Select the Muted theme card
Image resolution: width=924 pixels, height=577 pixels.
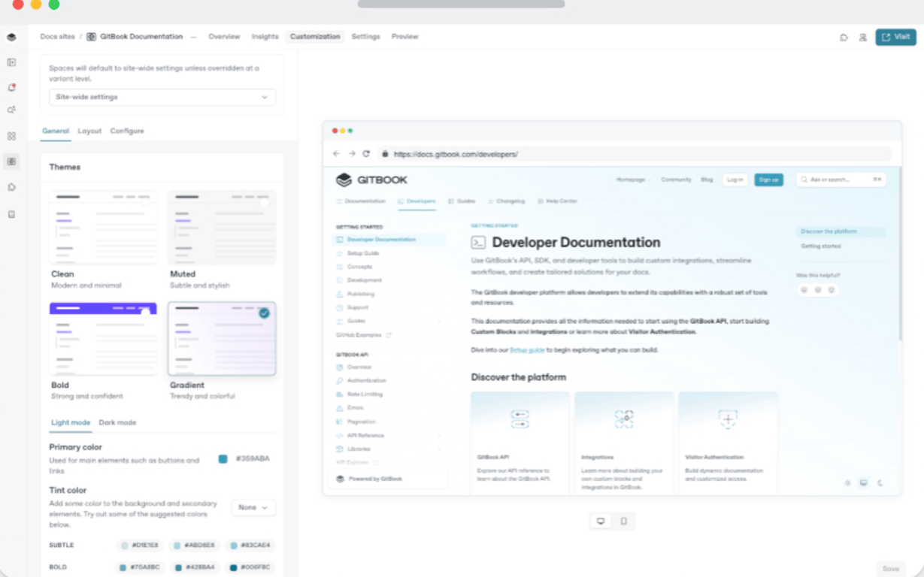(222, 239)
